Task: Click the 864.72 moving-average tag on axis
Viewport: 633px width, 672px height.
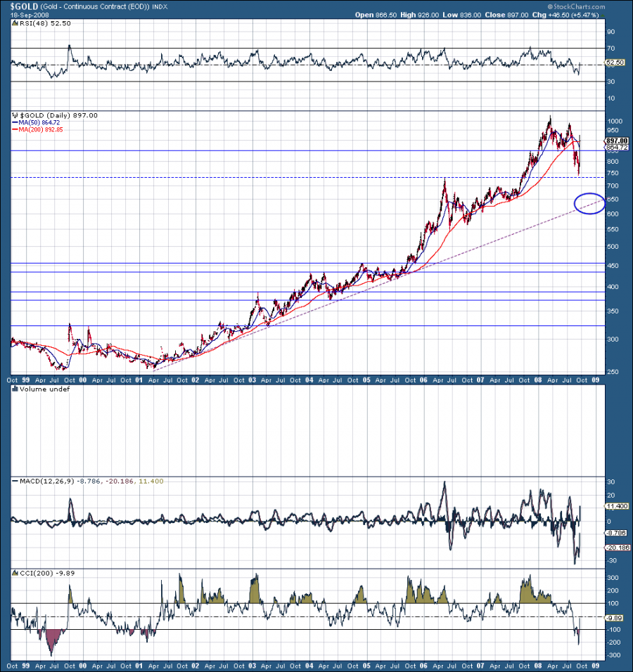Action: tap(617, 148)
